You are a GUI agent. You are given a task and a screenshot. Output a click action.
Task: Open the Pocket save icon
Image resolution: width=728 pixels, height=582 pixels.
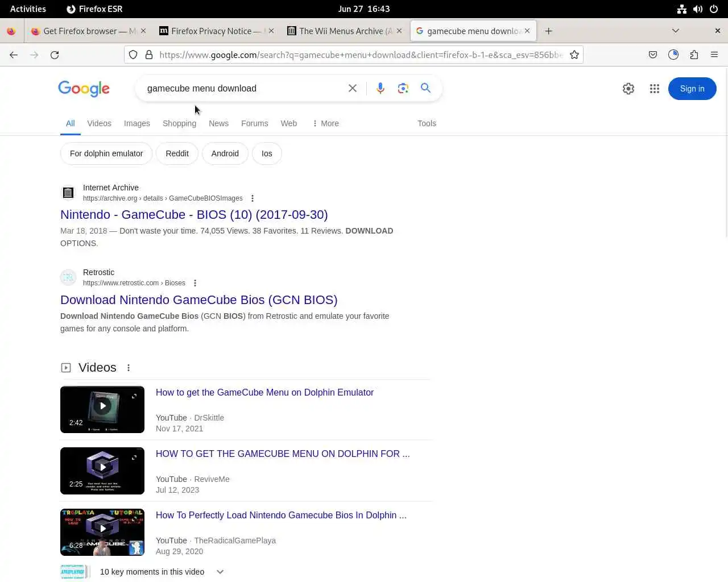point(653,55)
